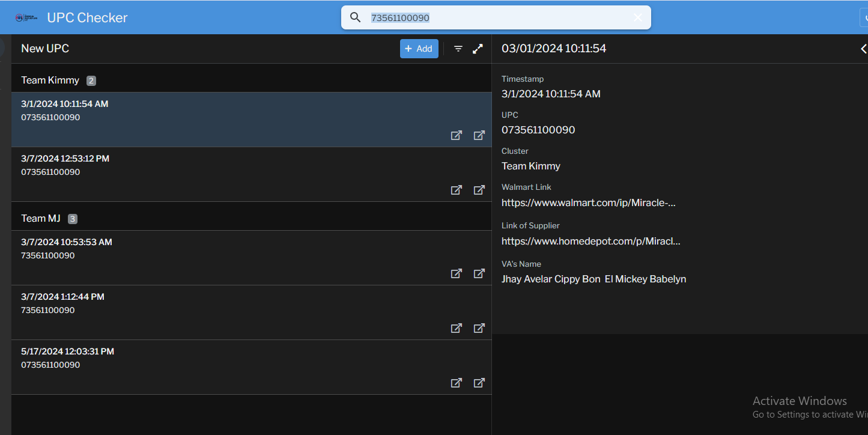Screen dimensions: 868x435
Task: Click the UPC Checker title
Action: [87, 17]
